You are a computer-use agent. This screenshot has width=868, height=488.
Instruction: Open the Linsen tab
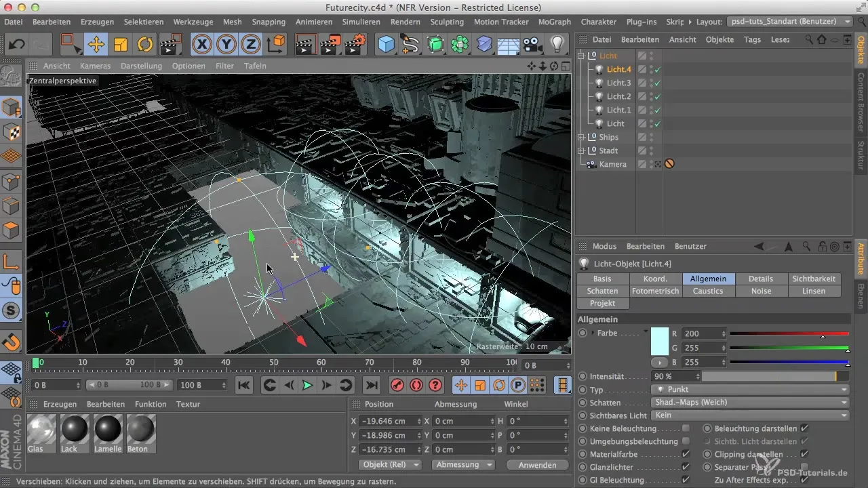814,291
